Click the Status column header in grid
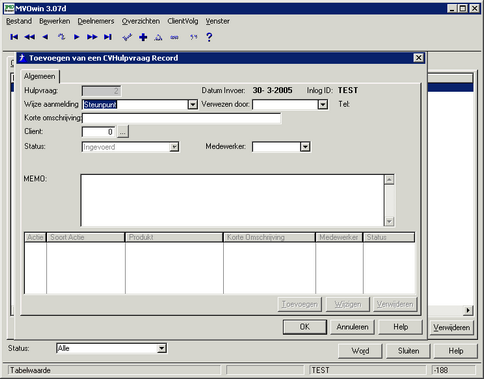The width and height of the screenshot is (484, 379). pyautogui.click(x=389, y=237)
